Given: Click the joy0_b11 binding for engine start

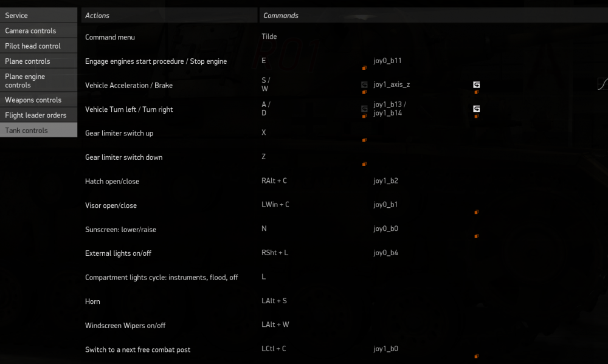Looking at the screenshot, I should click(387, 61).
